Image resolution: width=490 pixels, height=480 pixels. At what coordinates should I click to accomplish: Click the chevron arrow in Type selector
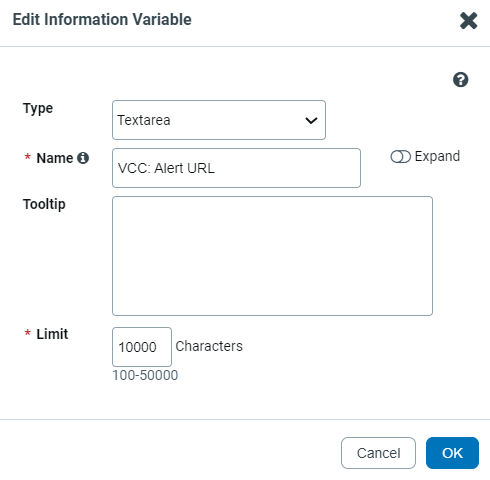pyautogui.click(x=311, y=120)
